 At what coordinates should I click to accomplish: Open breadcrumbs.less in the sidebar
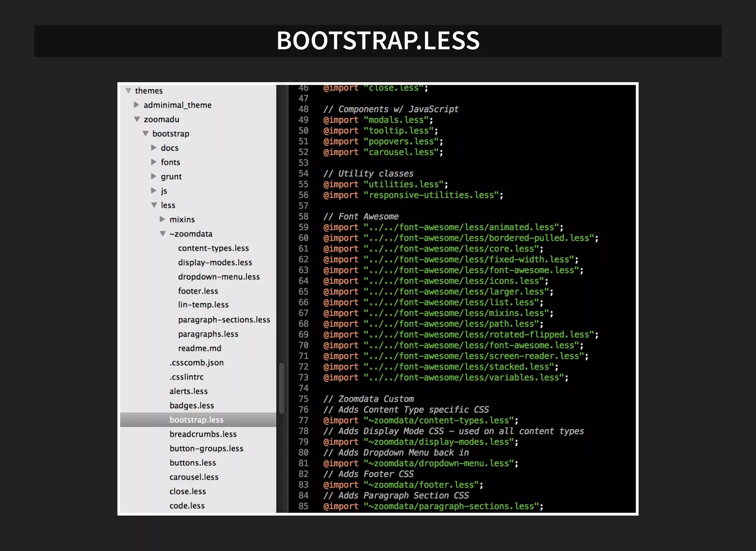click(203, 434)
